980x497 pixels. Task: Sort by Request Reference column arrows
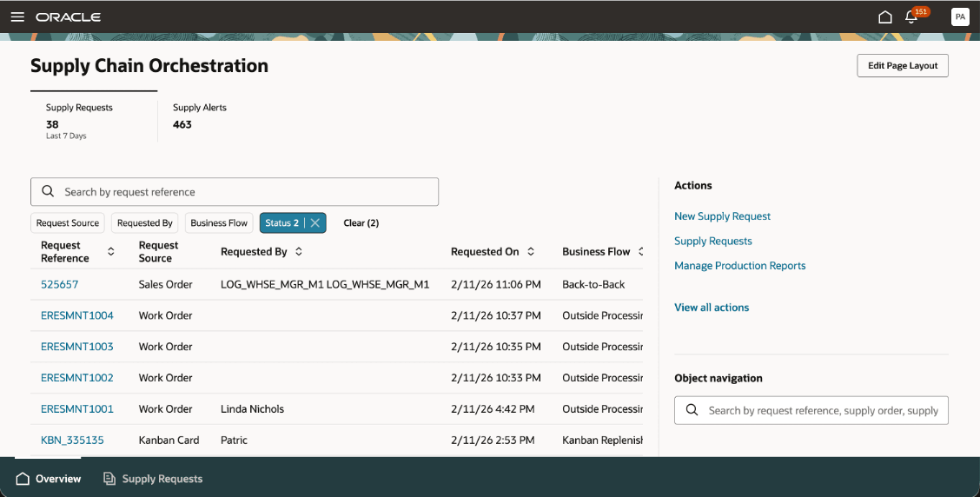110,251
